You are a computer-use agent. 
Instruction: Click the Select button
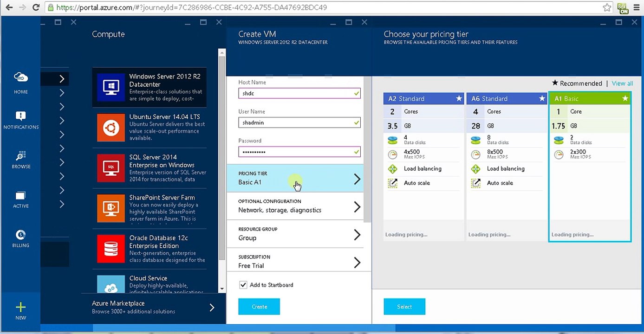pos(404,307)
